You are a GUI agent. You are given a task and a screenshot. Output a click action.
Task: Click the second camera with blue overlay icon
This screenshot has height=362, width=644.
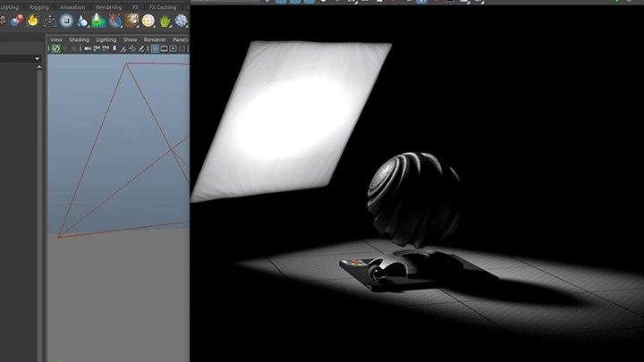point(106,48)
